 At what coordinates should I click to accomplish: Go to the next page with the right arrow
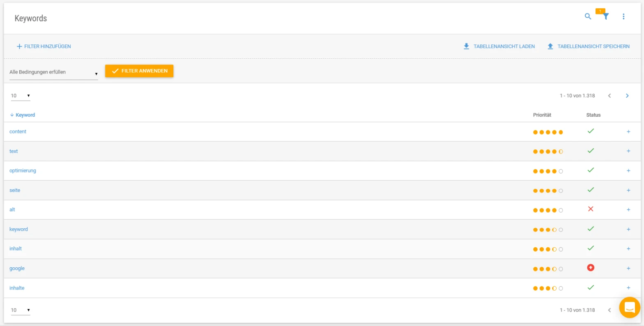click(x=628, y=95)
